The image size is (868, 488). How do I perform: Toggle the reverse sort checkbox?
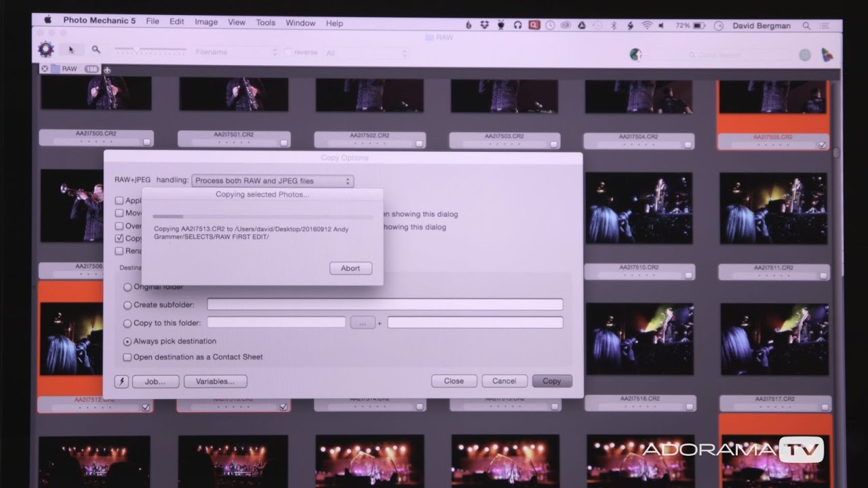click(288, 52)
